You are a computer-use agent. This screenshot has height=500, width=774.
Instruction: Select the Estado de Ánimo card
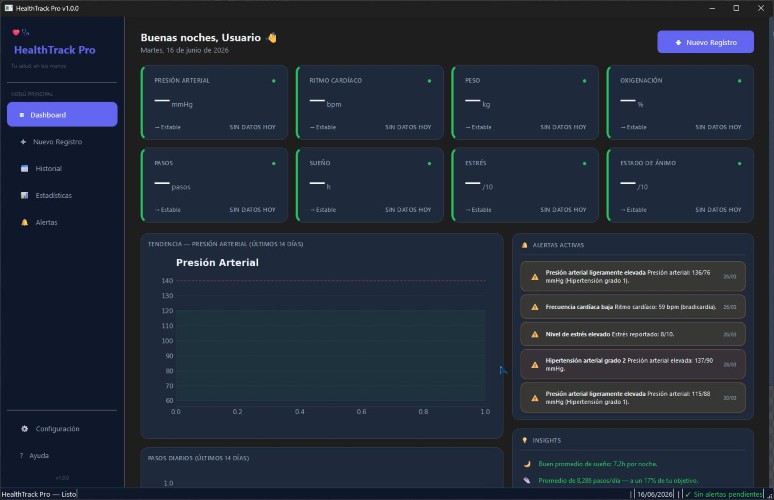point(680,185)
